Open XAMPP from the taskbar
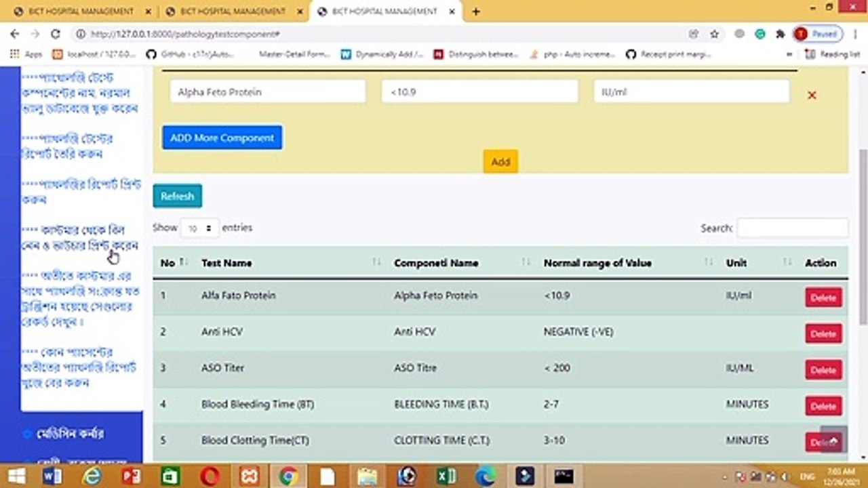The image size is (868, 488). 249,476
